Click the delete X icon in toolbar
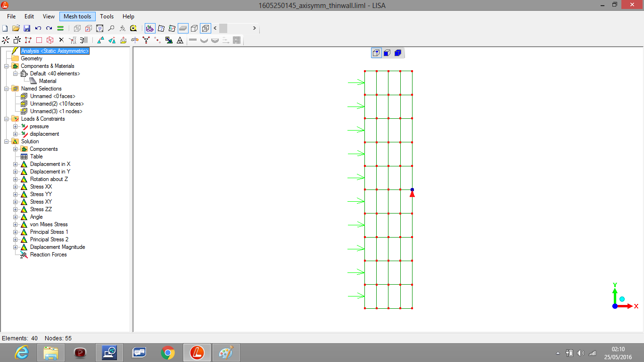The width and height of the screenshot is (644, 362). (x=61, y=41)
